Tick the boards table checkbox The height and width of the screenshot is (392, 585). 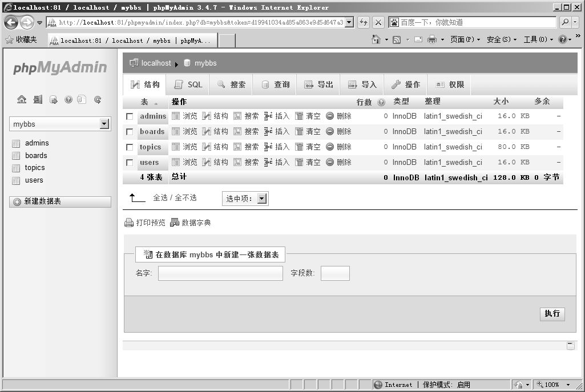coord(130,132)
